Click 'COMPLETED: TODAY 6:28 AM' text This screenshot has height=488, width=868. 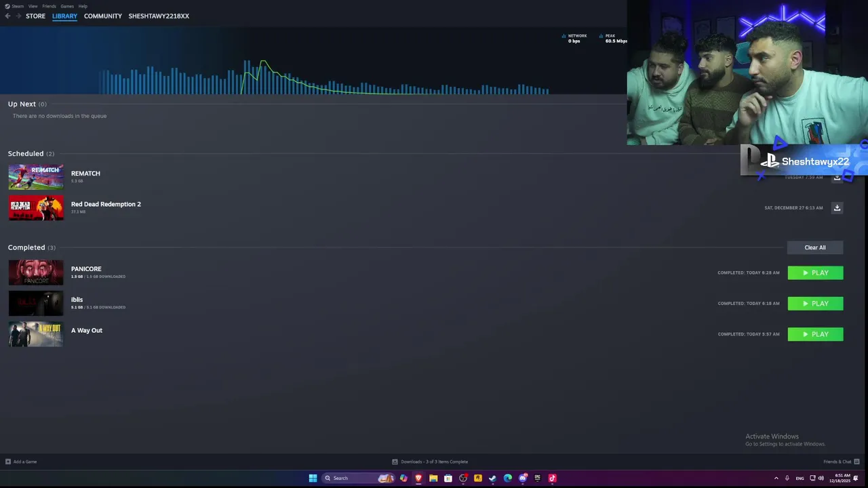pos(749,273)
